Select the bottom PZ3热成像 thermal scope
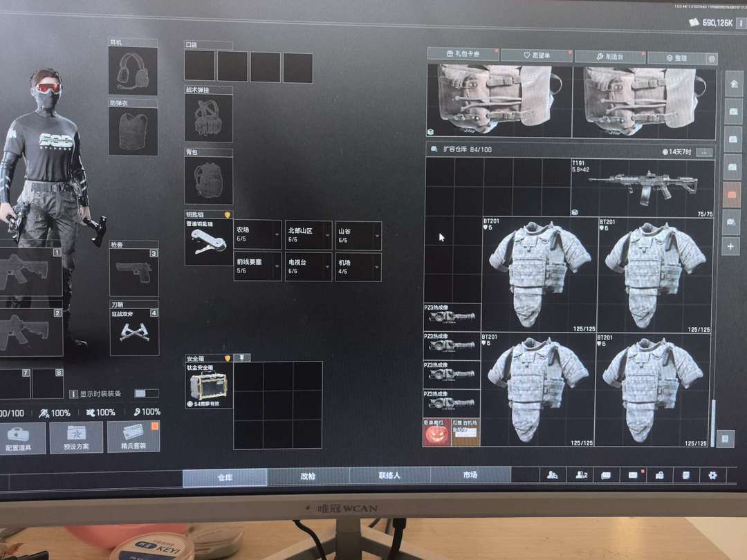 click(x=452, y=403)
